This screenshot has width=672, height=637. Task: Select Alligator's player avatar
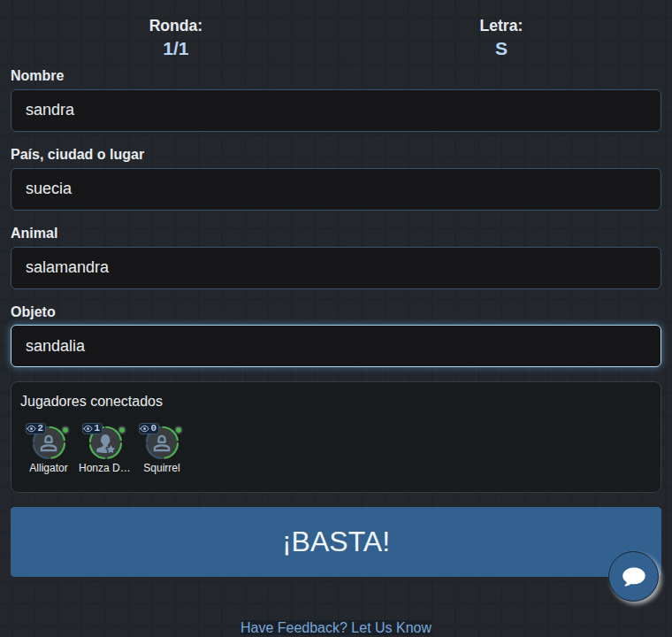pyautogui.click(x=49, y=442)
